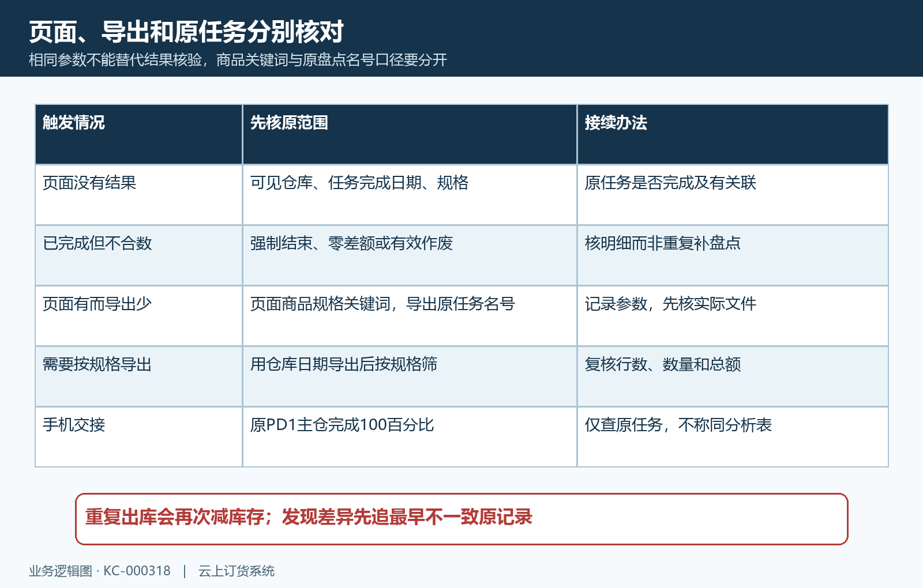
Task: Click the cell 仅查原任务，不称同分析表
Action: (733, 437)
